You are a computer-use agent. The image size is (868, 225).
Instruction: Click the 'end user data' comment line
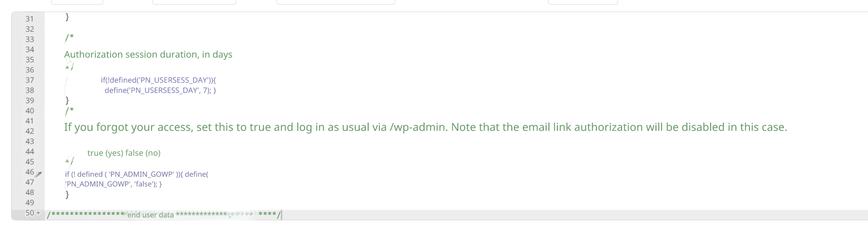150,215
